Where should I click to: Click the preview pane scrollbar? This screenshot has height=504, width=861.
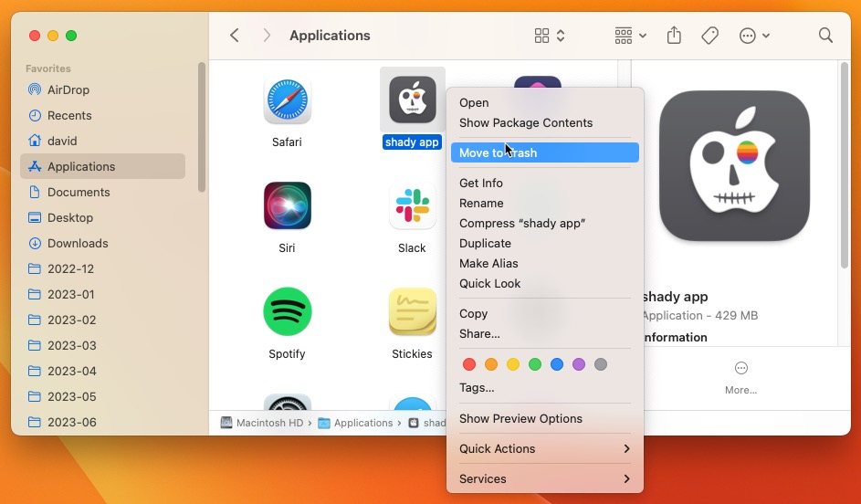click(845, 166)
